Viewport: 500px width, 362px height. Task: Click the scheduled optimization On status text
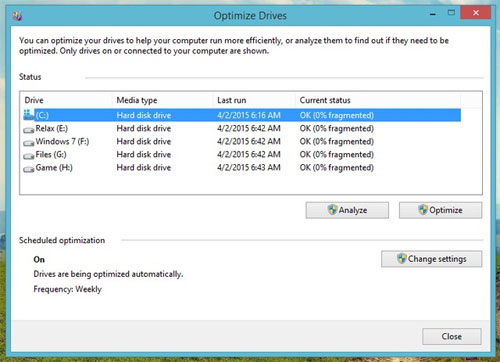click(x=39, y=259)
